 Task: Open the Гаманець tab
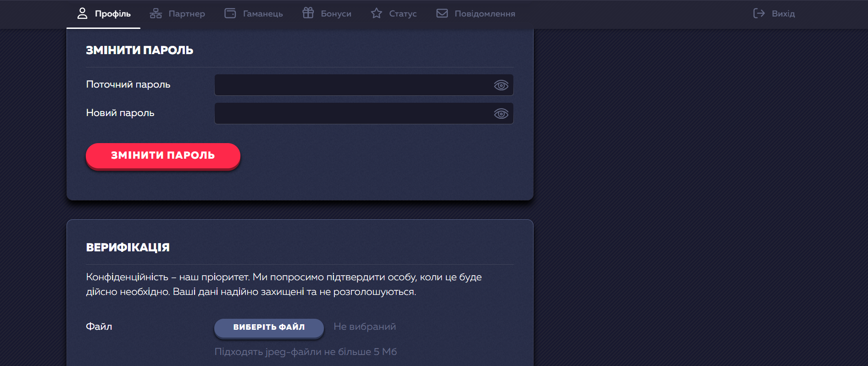click(x=254, y=14)
